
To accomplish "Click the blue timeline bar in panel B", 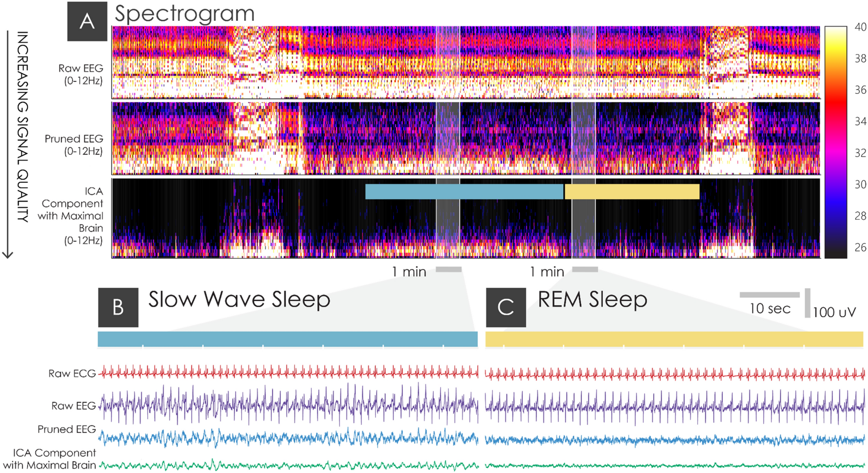I will [x=288, y=339].
